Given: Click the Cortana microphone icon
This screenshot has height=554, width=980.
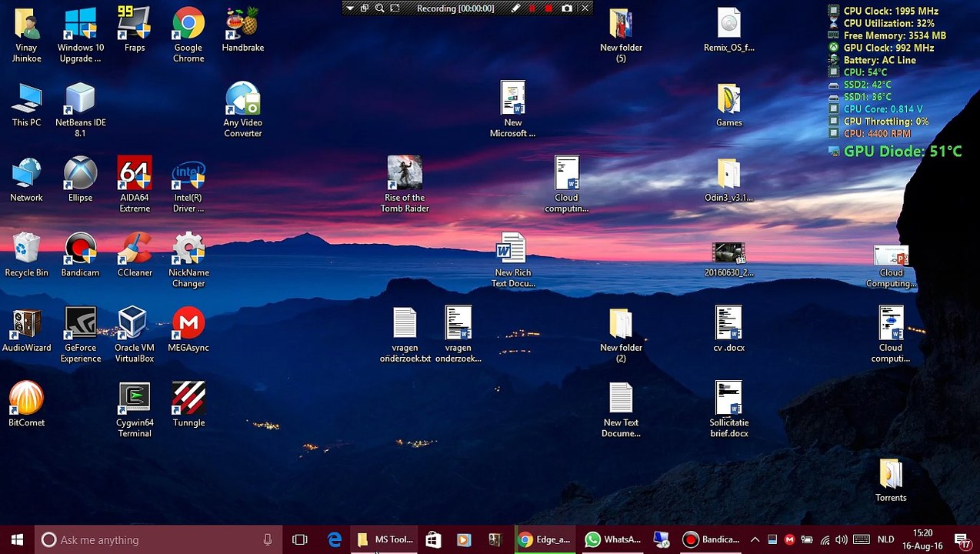Looking at the screenshot, I should pos(268,540).
